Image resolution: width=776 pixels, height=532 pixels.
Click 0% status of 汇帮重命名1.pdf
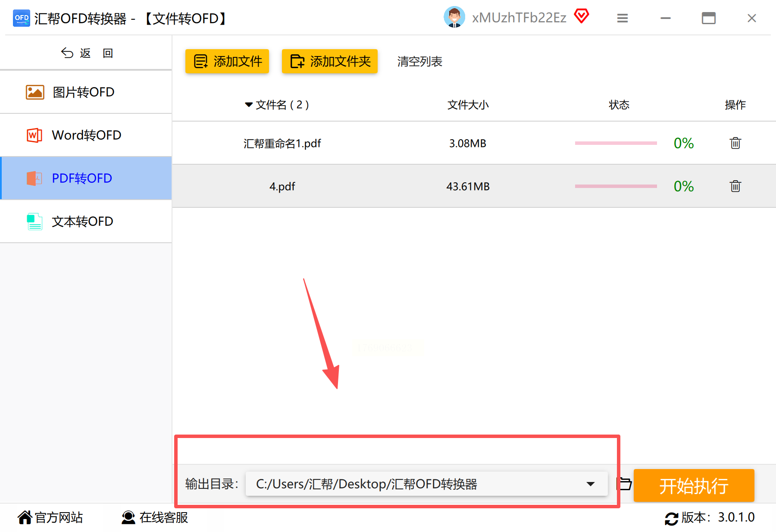(x=684, y=143)
